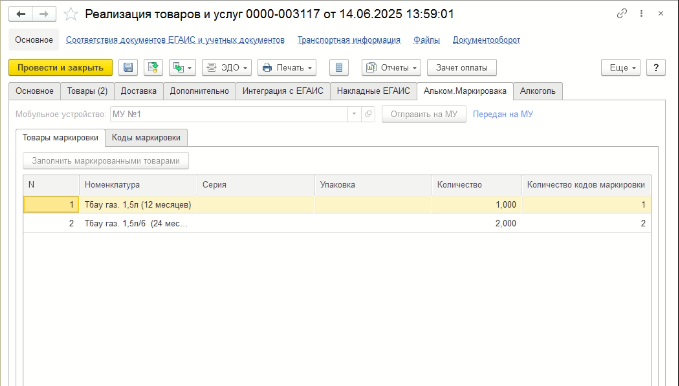Click marking codes count in the 2,000 row
679x386 pixels.
pyautogui.click(x=586, y=224)
